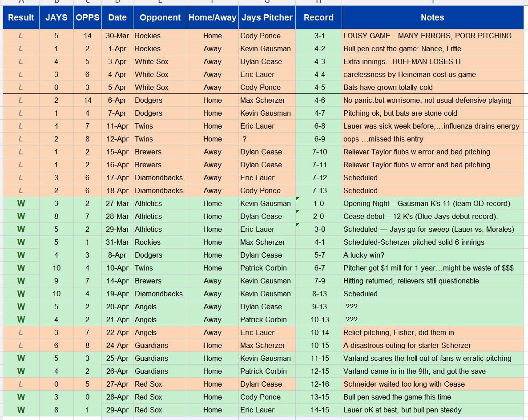The height and width of the screenshot is (420, 528).
Task: Click the Date header cell
Action: pyautogui.click(x=117, y=18)
